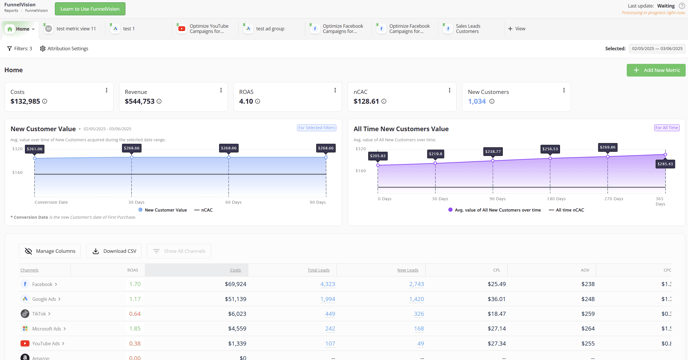Viewport: 688px width, 360px height.
Task: Click the help icon beside Last update
Action: click(x=681, y=6)
